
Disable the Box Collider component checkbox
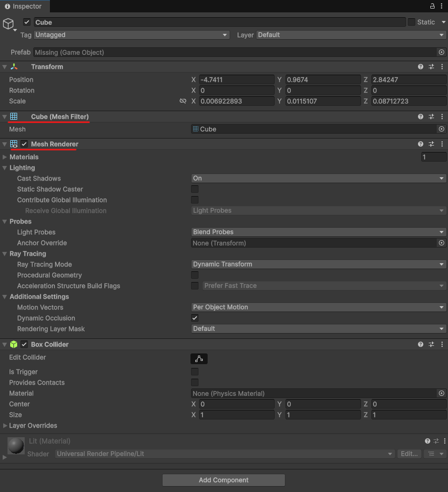24,344
